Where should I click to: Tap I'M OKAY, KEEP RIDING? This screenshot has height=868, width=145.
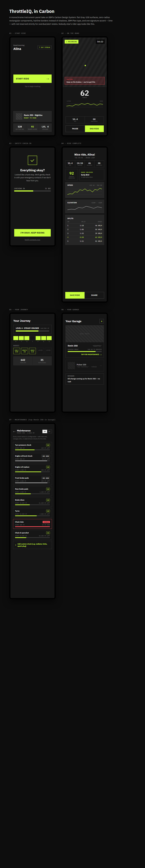(32, 233)
